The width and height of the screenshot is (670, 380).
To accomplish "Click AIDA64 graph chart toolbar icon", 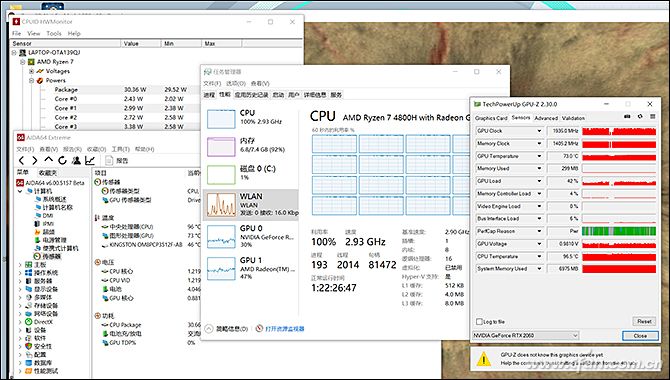I will click(90, 160).
